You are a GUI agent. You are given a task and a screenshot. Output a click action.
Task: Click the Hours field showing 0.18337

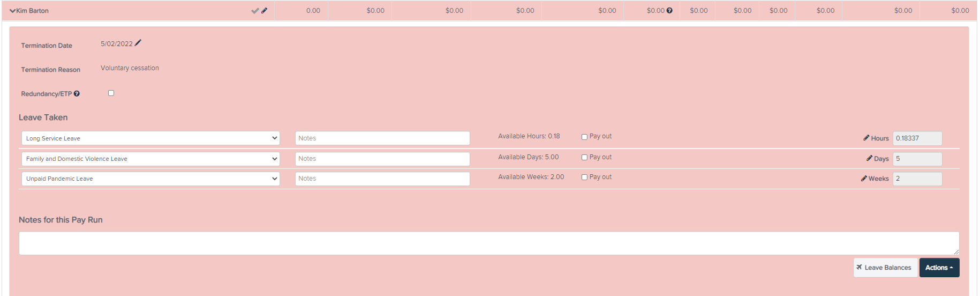coord(917,138)
